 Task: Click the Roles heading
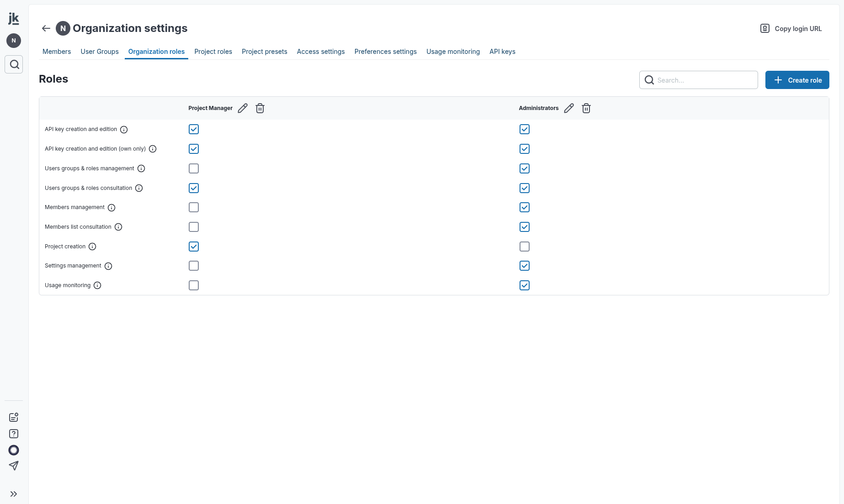tap(53, 79)
